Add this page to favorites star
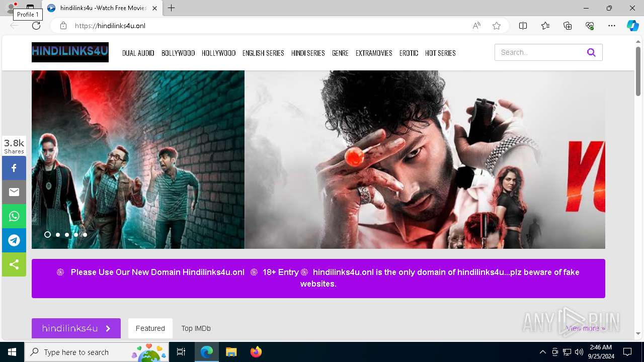The image size is (644, 362). [497, 26]
